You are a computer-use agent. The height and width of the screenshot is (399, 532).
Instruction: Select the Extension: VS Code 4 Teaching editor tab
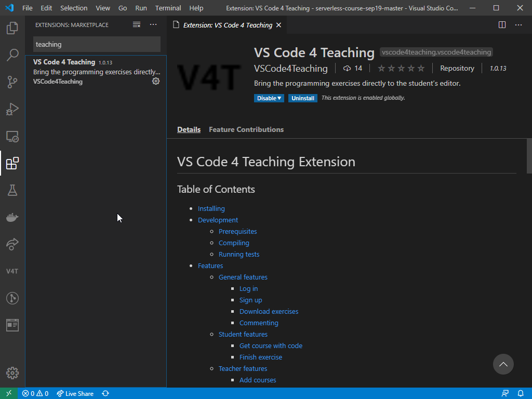[227, 25]
